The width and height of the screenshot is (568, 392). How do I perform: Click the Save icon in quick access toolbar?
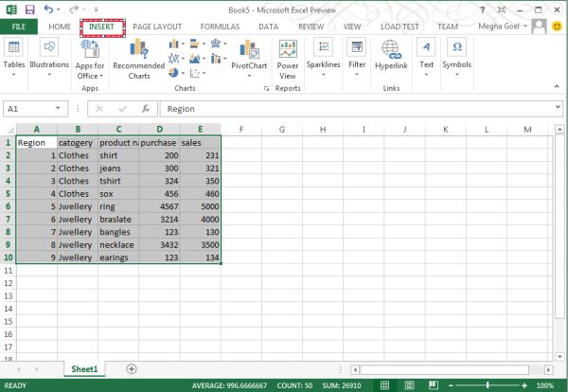point(30,9)
